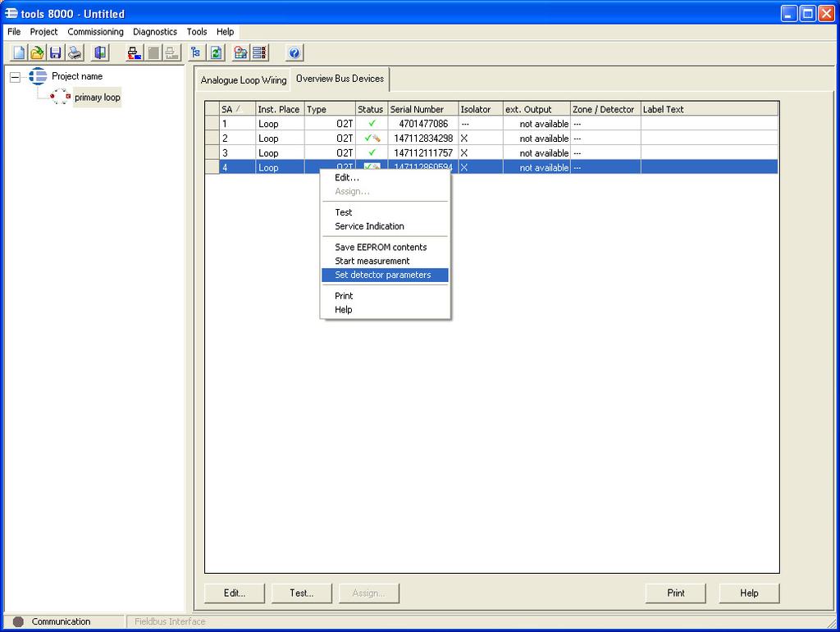The height and width of the screenshot is (632, 840).
Task: Sort by Zone / Detector column header
Action: pyautogui.click(x=605, y=109)
